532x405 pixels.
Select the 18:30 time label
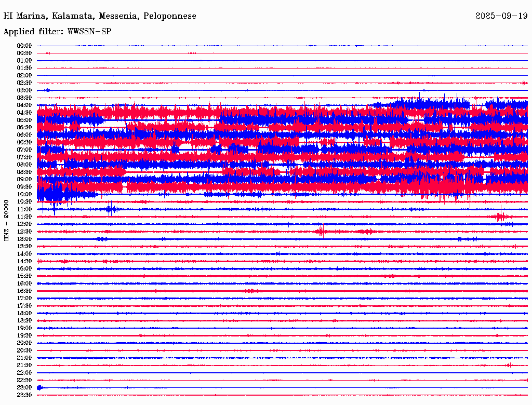[x=24, y=321]
